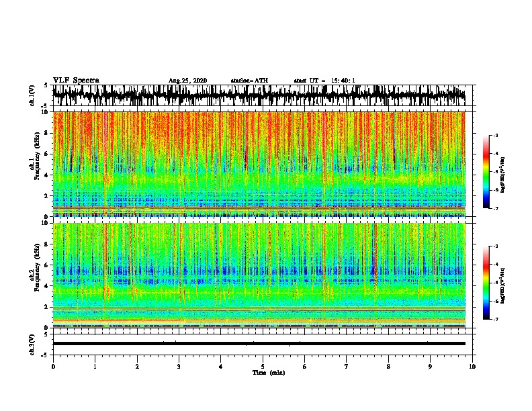Click time axis tick label "8"
The image size is (532, 411).
point(388,367)
